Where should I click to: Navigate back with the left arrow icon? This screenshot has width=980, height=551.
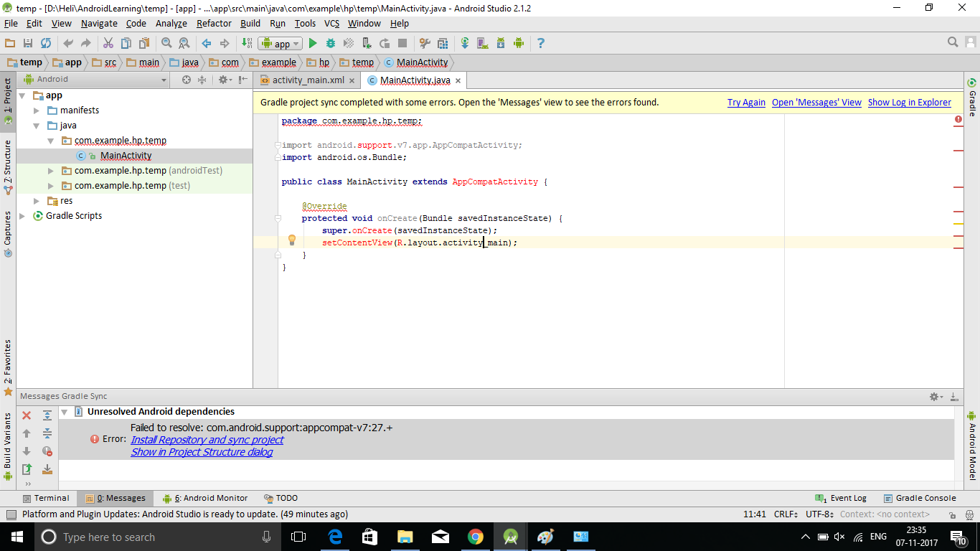pos(207,43)
